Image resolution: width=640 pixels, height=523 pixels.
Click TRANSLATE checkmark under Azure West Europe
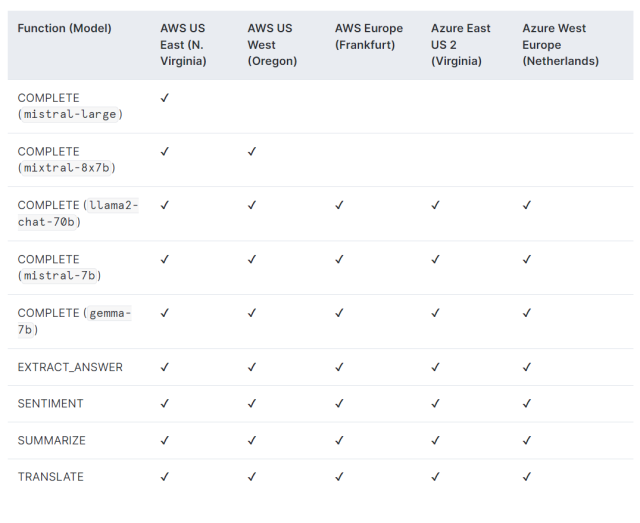coord(527,476)
